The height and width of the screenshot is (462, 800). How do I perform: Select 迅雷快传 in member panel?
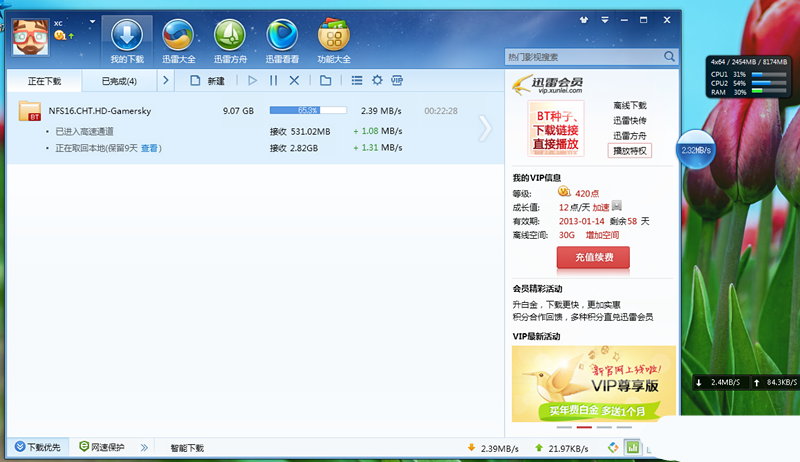(630, 121)
